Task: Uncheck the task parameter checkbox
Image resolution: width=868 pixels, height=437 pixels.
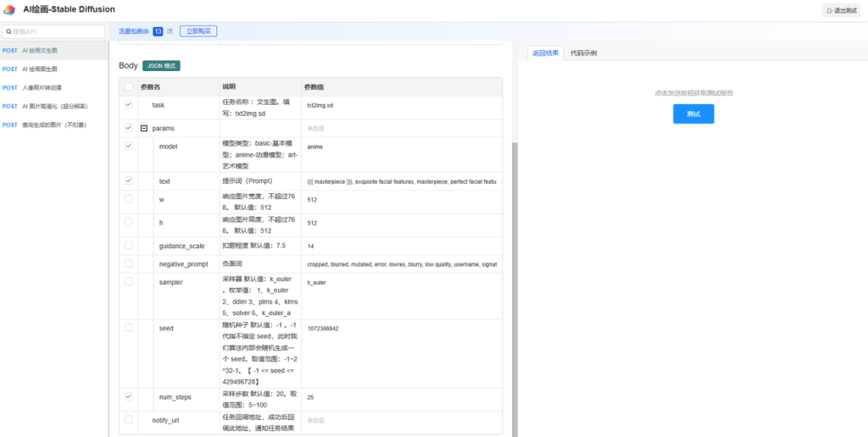Action: [129, 104]
